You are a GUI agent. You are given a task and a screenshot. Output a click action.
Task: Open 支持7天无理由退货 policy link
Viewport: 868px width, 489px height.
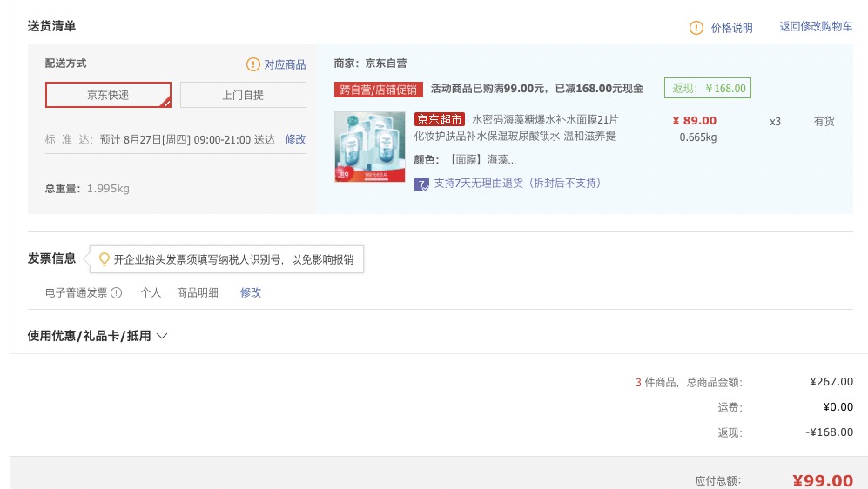pos(517,183)
